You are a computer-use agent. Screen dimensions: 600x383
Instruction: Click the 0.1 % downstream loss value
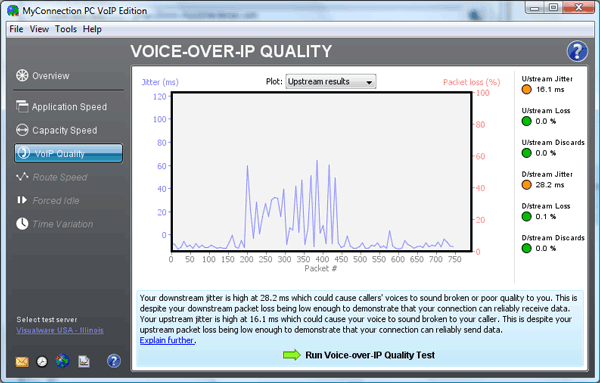(546, 217)
